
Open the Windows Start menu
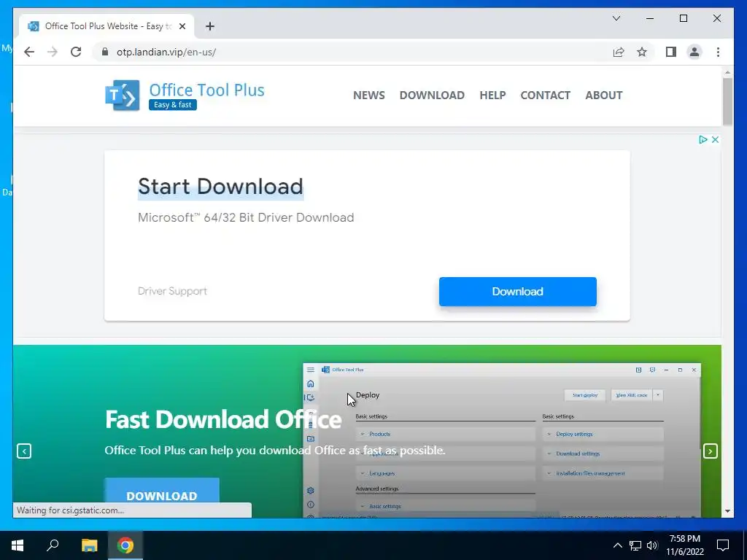(18, 545)
